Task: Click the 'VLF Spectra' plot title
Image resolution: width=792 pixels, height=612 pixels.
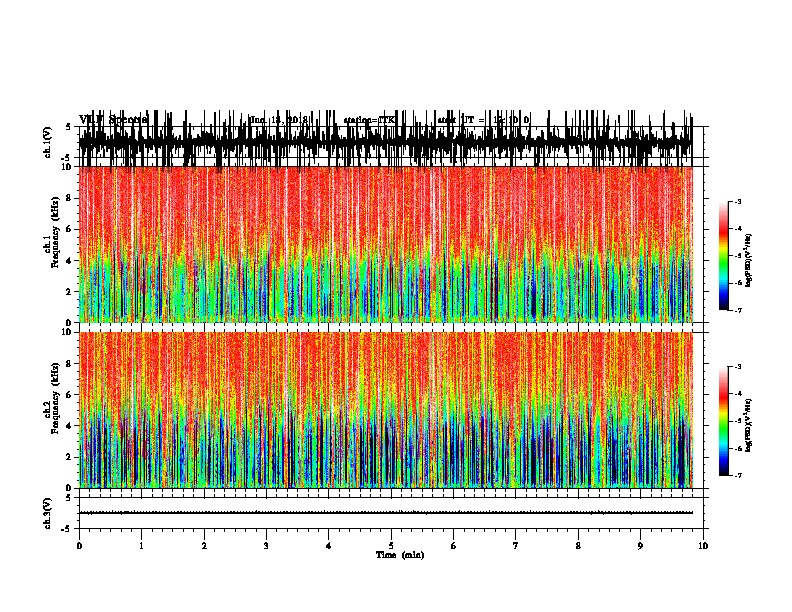Action: (114, 120)
